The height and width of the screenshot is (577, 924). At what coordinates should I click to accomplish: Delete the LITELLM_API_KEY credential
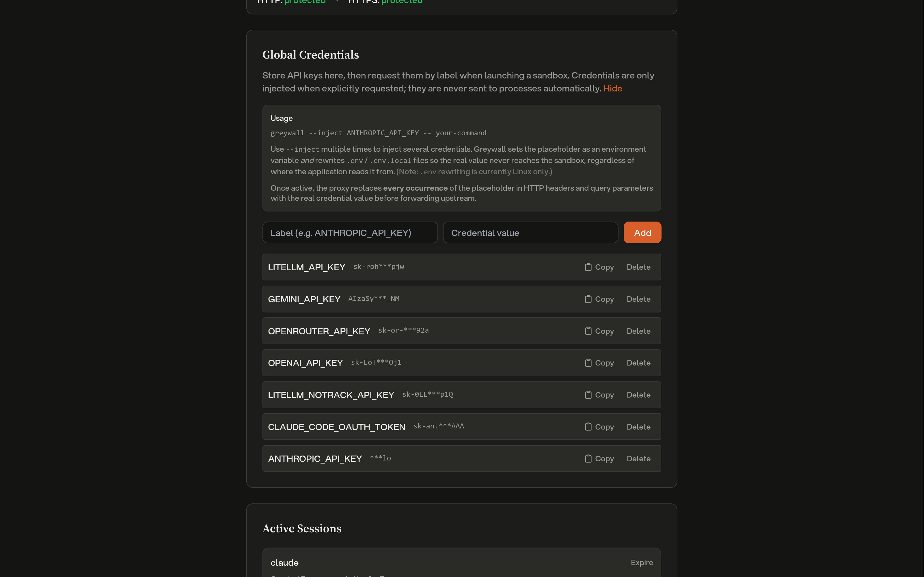point(638,267)
